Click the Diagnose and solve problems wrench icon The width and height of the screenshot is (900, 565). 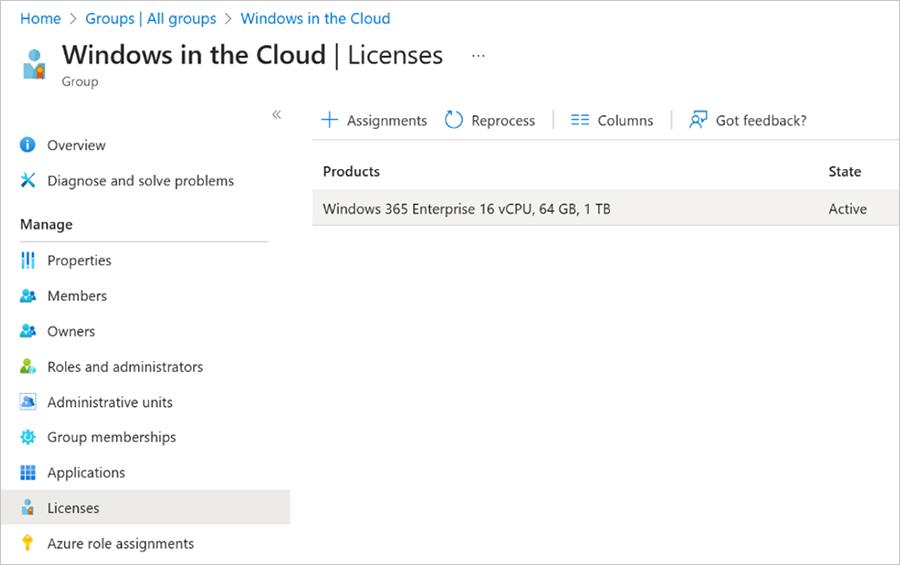28,180
